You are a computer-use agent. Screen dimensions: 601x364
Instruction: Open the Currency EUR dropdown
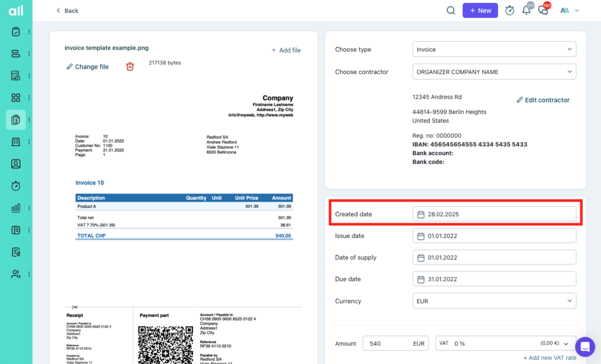click(494, 301)
